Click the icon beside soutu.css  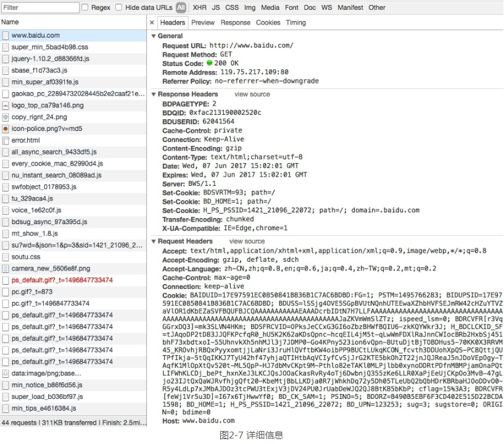click(6, 257)
